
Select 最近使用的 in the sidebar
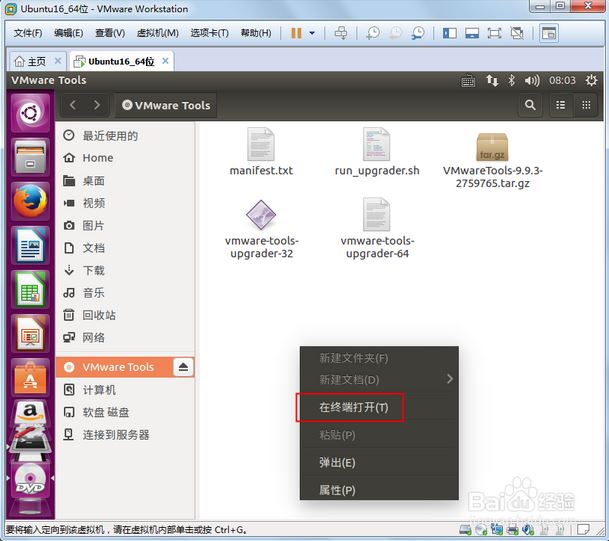[x=125, y=136]
